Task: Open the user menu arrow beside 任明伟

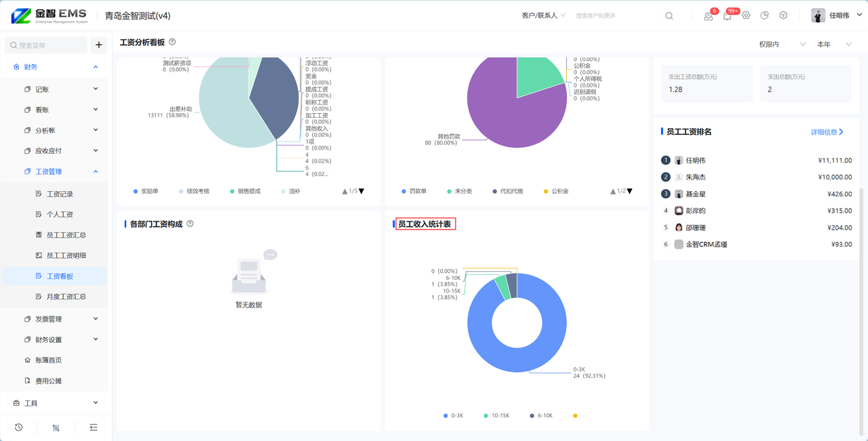Action: [859, 16]
